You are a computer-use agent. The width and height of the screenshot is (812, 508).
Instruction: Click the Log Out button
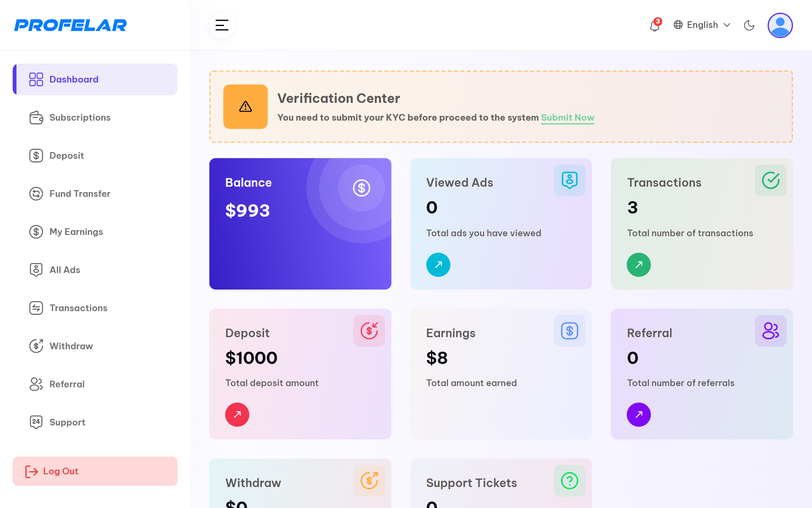pos(95,471)
